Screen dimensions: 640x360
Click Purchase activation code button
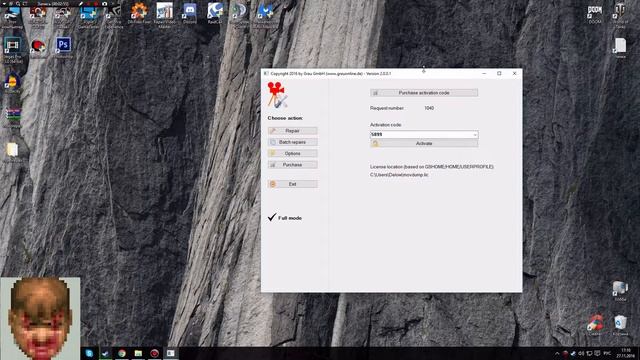click(424, 93)
